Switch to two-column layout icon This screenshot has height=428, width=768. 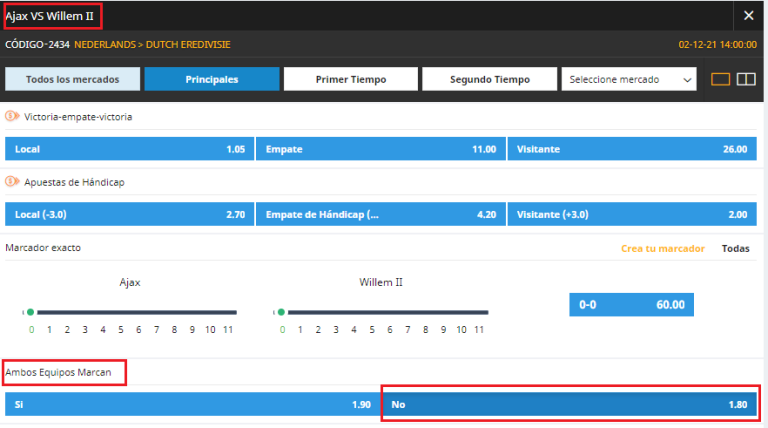pos(746,79)
